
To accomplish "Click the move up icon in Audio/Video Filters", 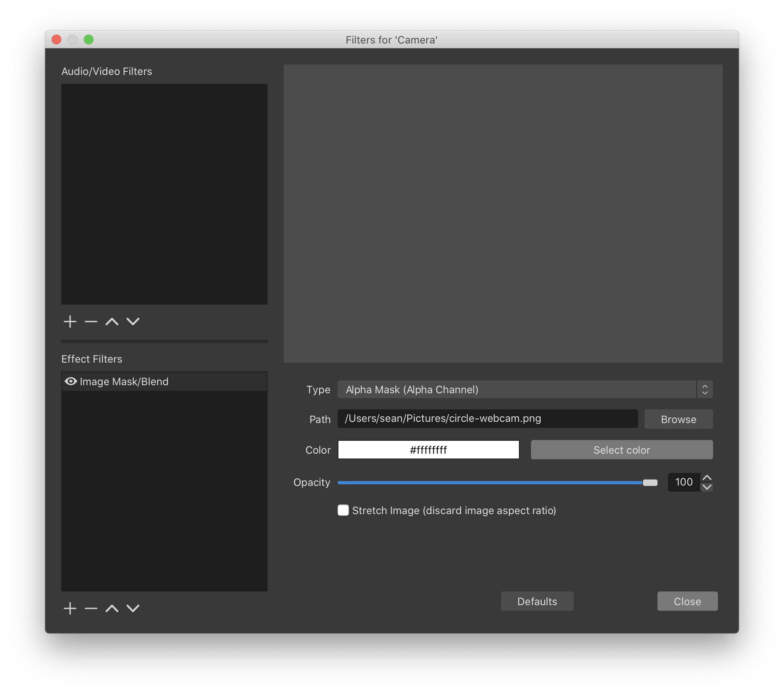I will (112, 322).
